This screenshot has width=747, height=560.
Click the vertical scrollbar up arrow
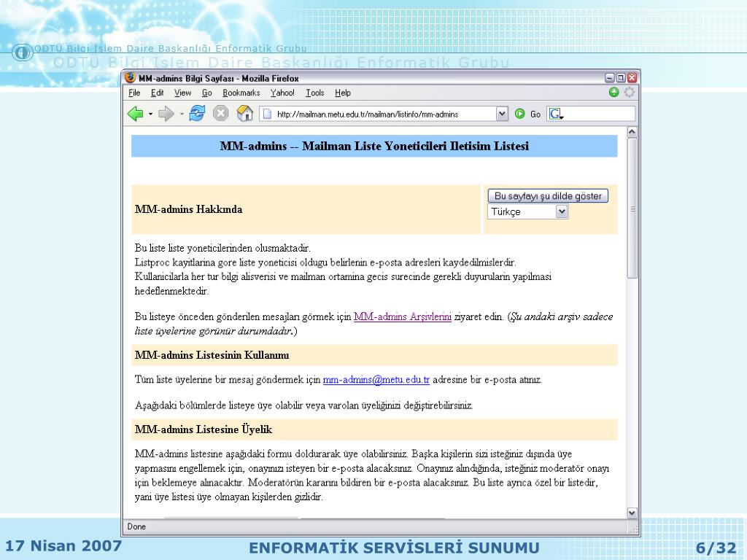tap(632, 132)
